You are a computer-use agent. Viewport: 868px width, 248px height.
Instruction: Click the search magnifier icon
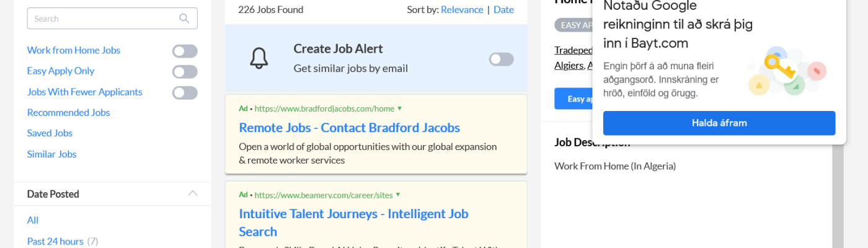tap(184, 19)
